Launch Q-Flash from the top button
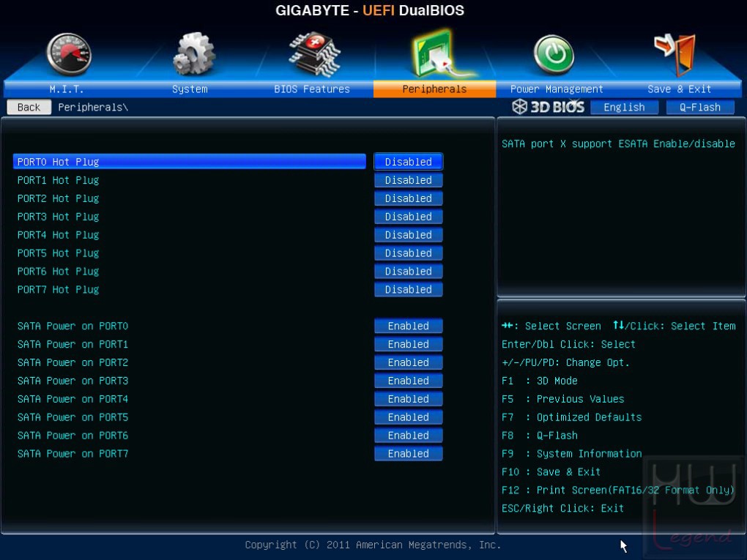The image size is (747, 560). click(700, 107)
